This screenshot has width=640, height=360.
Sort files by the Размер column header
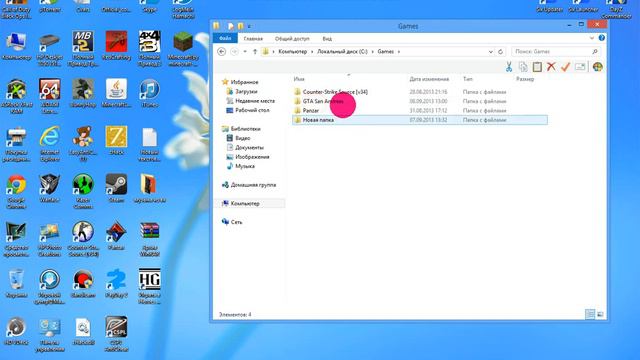(x=524, y=79)
